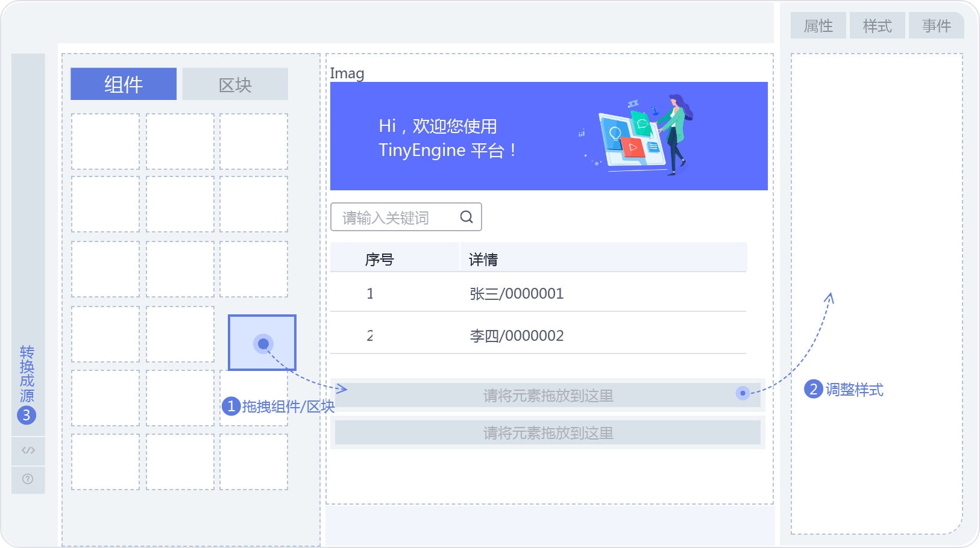
Task: Switch to the 区块 tab
Action: coord(235,84)
